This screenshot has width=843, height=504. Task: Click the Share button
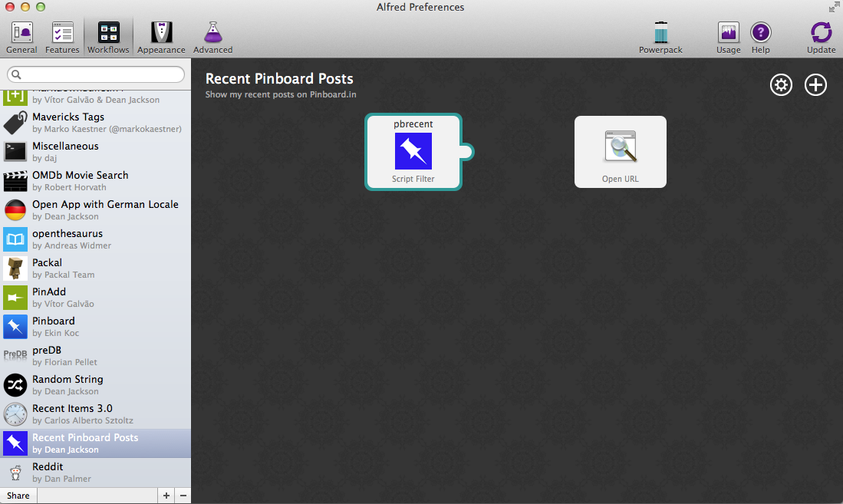pyautogui.click(x=18, y=496)
